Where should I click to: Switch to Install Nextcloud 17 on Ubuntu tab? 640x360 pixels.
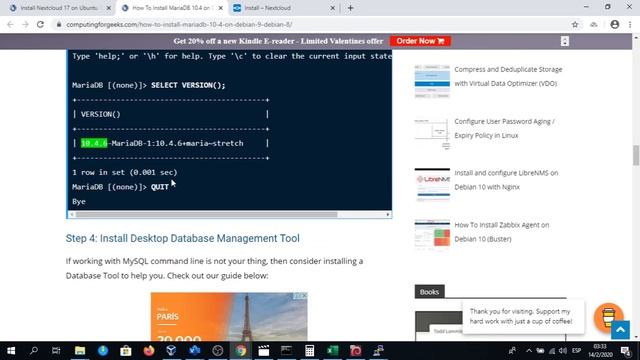tap(60, 8)
